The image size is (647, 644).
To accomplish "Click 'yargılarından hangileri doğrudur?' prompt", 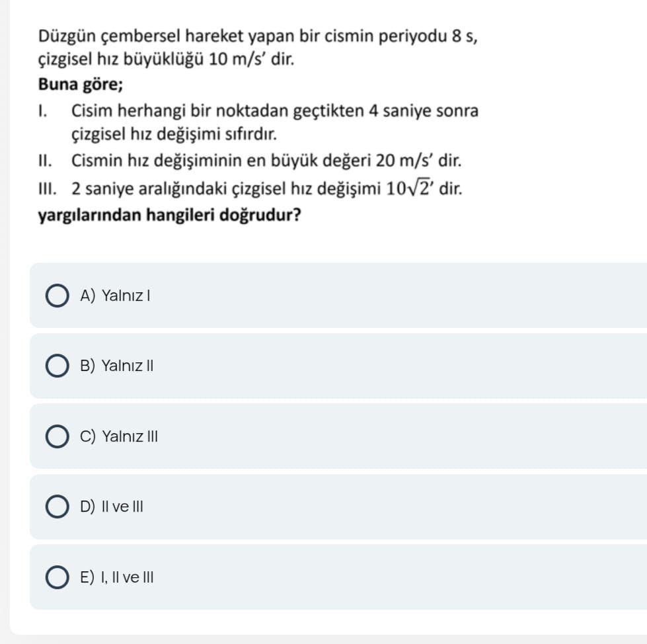I will click(x=171, y=216).
